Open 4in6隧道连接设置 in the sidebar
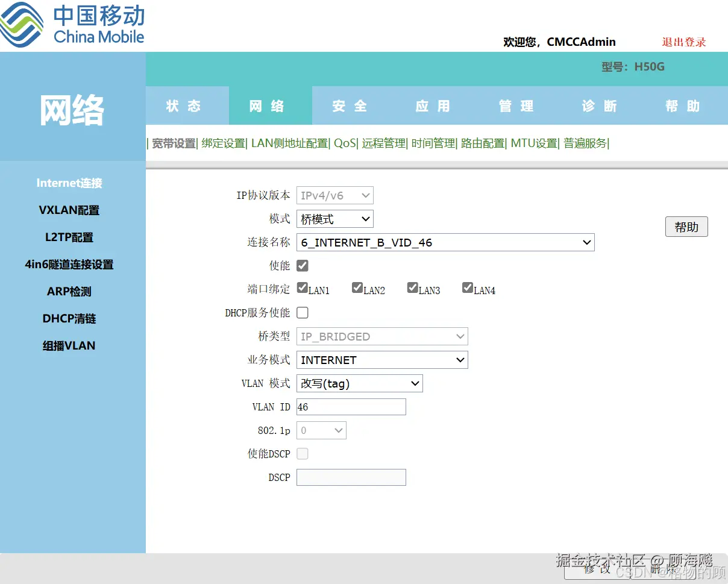 tap(69, 264)
